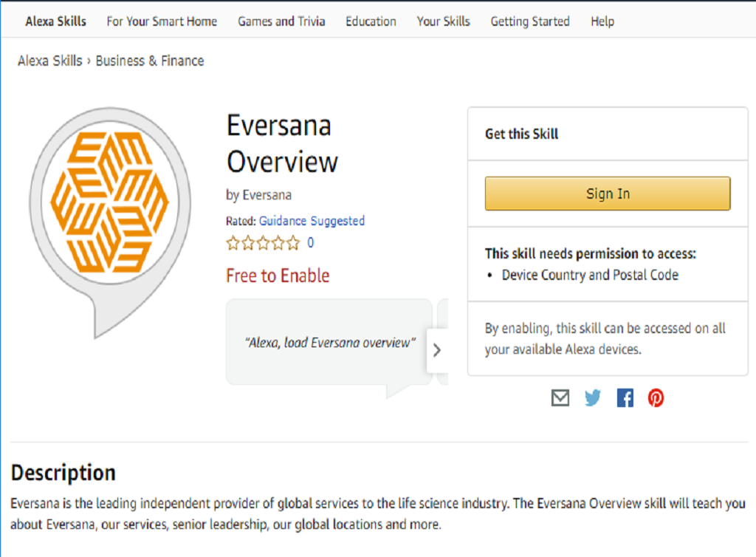Click the Eversana orange hexagon logo
The image size is (756, 557).
pyautogui.click(x=109, y=202)
